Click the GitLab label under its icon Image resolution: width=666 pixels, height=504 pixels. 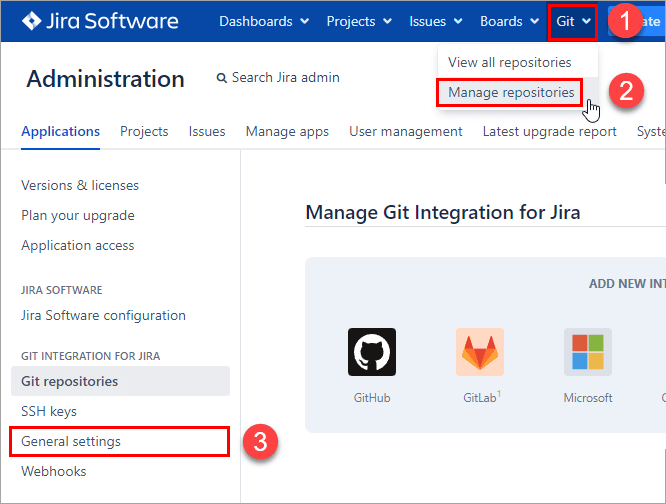(482, 397)
